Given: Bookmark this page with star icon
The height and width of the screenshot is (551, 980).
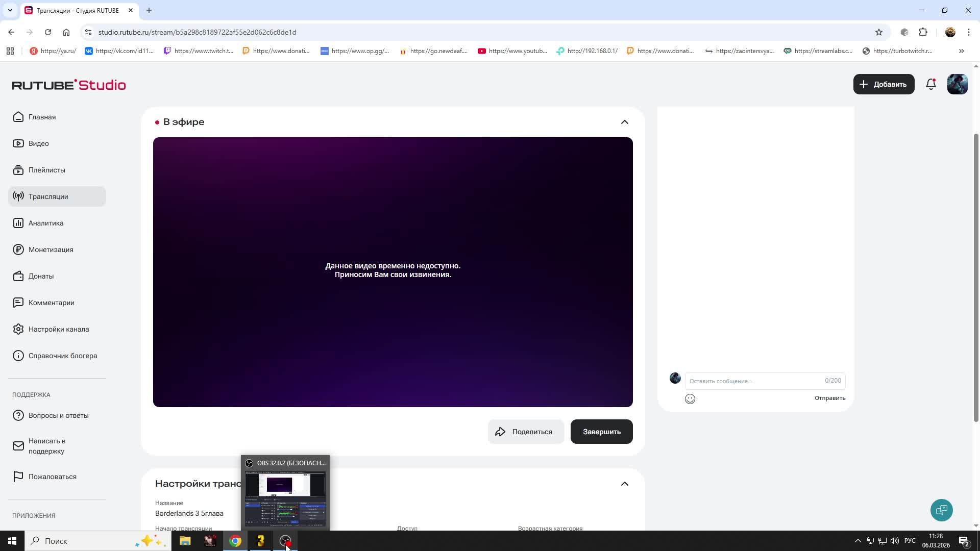Looking at the screenshot, I should [x=878, y=32].
